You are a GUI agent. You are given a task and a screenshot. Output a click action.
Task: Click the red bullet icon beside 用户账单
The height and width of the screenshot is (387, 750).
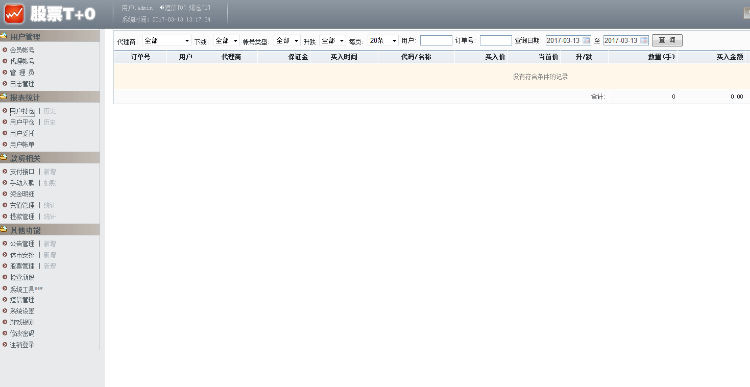pos(5,144)
